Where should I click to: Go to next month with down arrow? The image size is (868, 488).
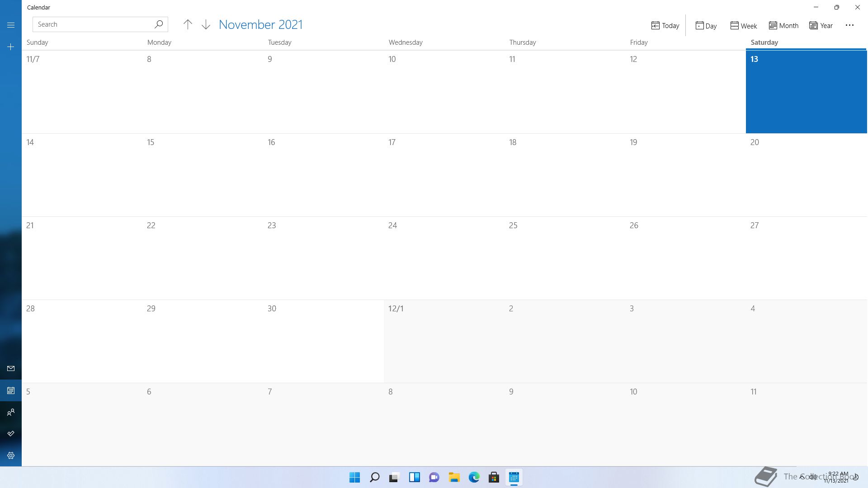tap(206, 25)
